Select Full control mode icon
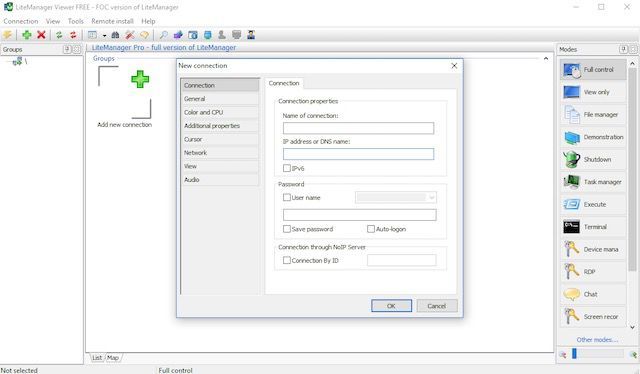Viewport: 640px width, 374px height. pyautogui.click(x=571, y=70)
